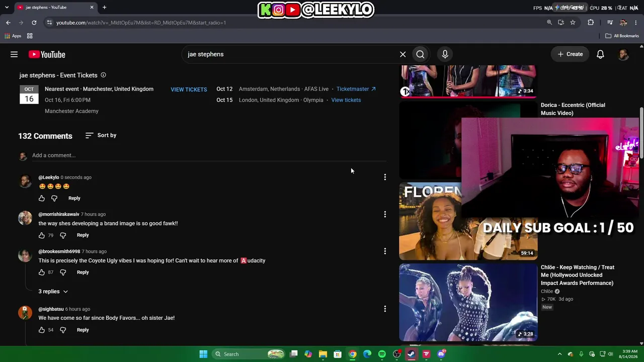The image size is (644, 362).
Task: Open the Ticketmaster link for Amsterdam
Action: click(356, 89)
